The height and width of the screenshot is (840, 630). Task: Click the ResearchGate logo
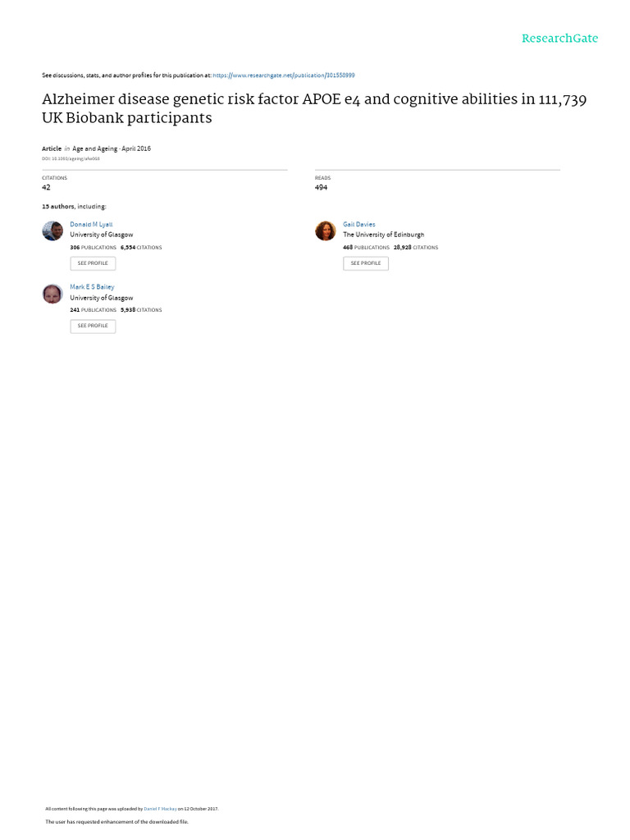pos(560,39)
